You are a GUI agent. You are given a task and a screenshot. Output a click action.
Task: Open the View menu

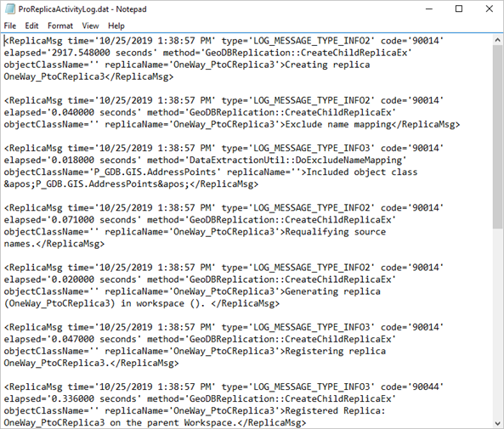tap(90, 25)
